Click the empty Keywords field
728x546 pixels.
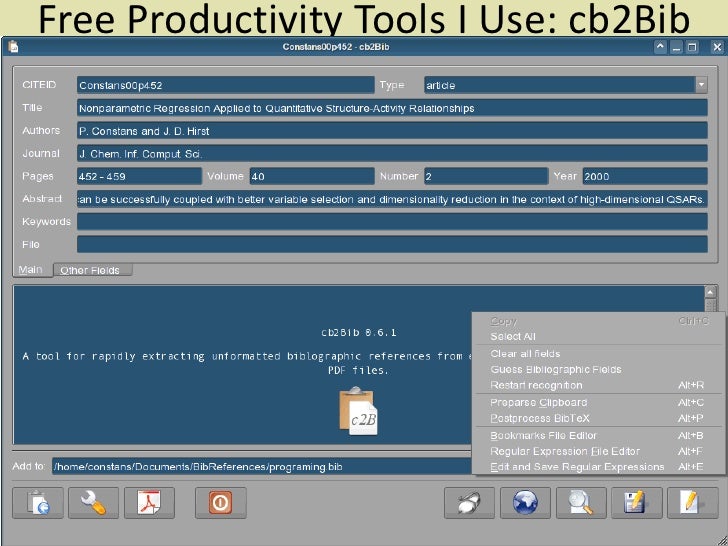click(392, 222)
